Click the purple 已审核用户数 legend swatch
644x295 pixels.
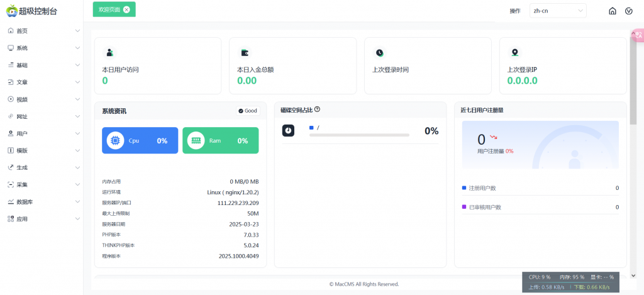(x=464, y=207)
